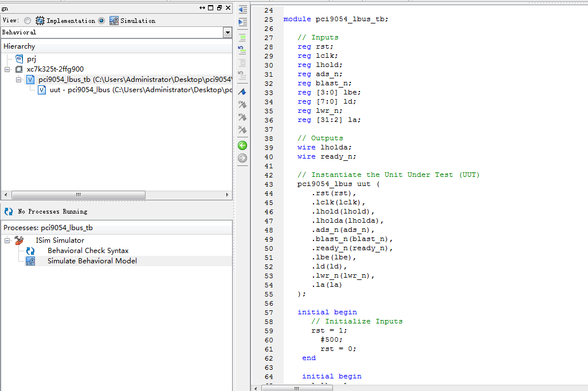Select the Simulation view radio button
The image size is (588, 391).
click(x=101, y=21)
